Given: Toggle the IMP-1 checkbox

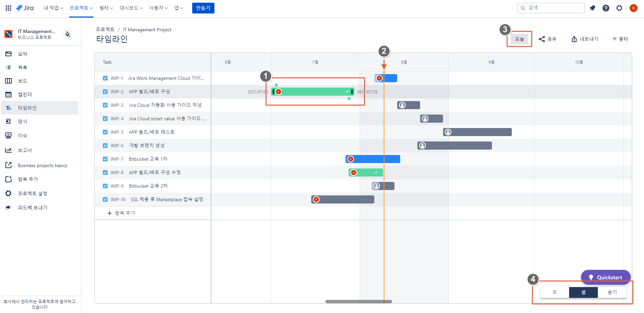Looking at the screenshot, I should pyautogui.click(x=105, y=78).
